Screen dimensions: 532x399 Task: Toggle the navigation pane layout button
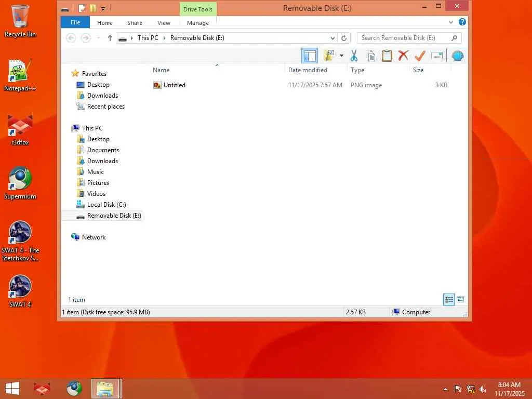pyautogui.click(x=310, y=56)
